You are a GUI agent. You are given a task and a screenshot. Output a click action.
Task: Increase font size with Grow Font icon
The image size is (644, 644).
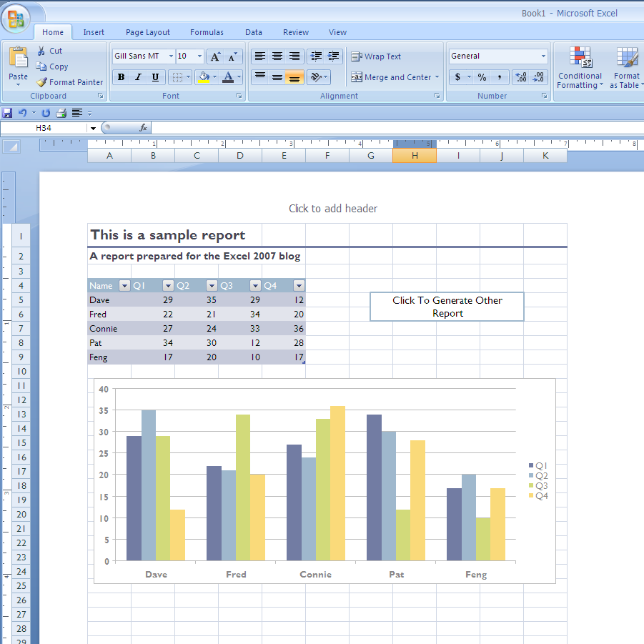coord(215,56)
